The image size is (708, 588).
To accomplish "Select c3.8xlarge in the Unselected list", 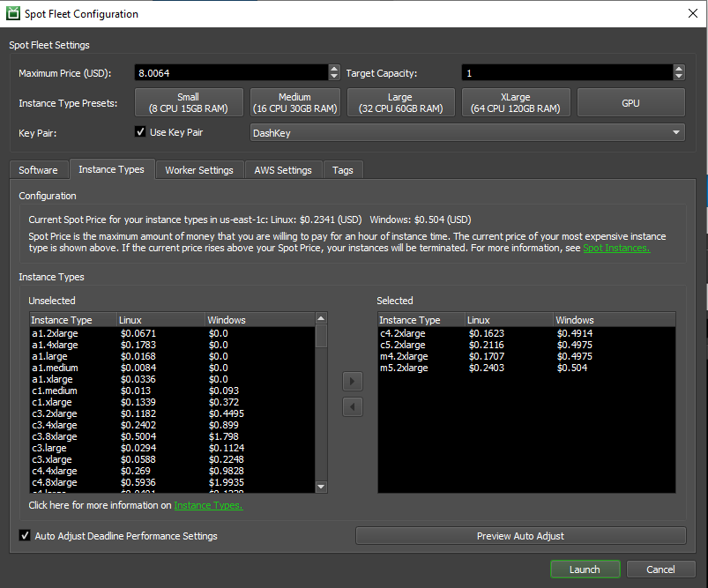I will tap(55, 436).
